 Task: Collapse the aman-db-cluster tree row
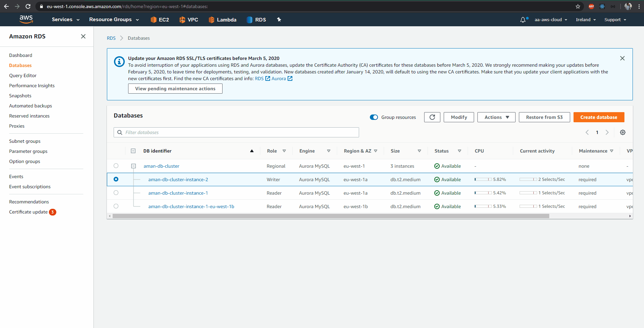click(x=134, y=166)
